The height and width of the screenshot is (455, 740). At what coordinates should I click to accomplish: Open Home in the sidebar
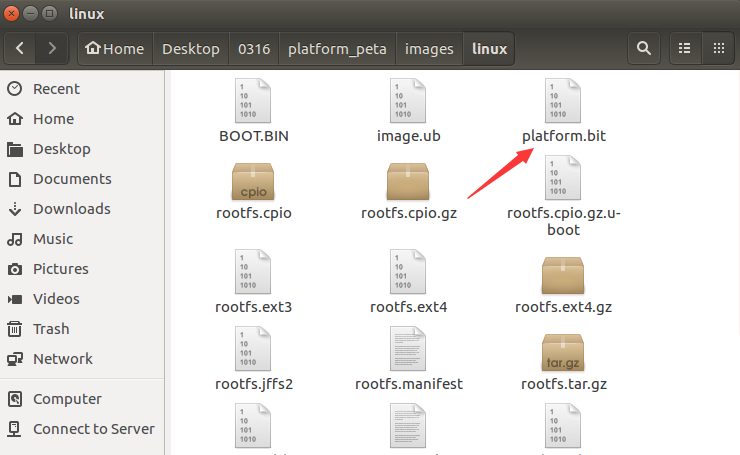(82, 119)
